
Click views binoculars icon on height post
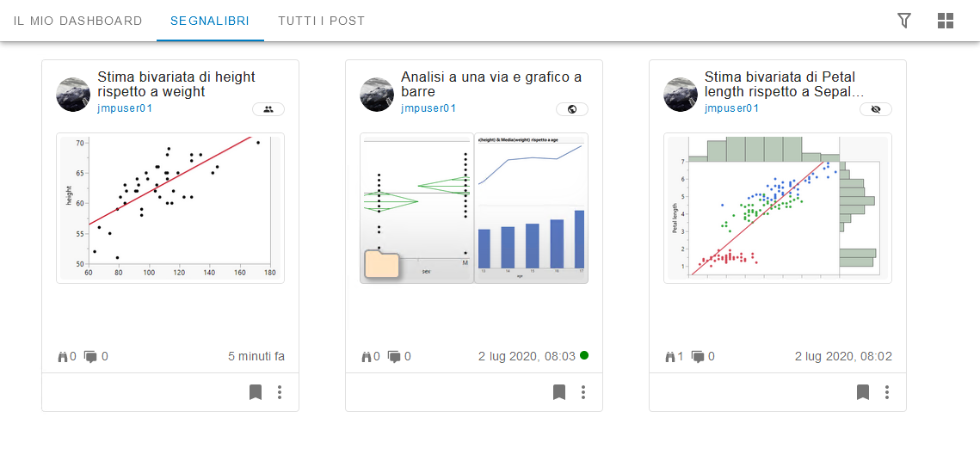(x=63, y=356)
